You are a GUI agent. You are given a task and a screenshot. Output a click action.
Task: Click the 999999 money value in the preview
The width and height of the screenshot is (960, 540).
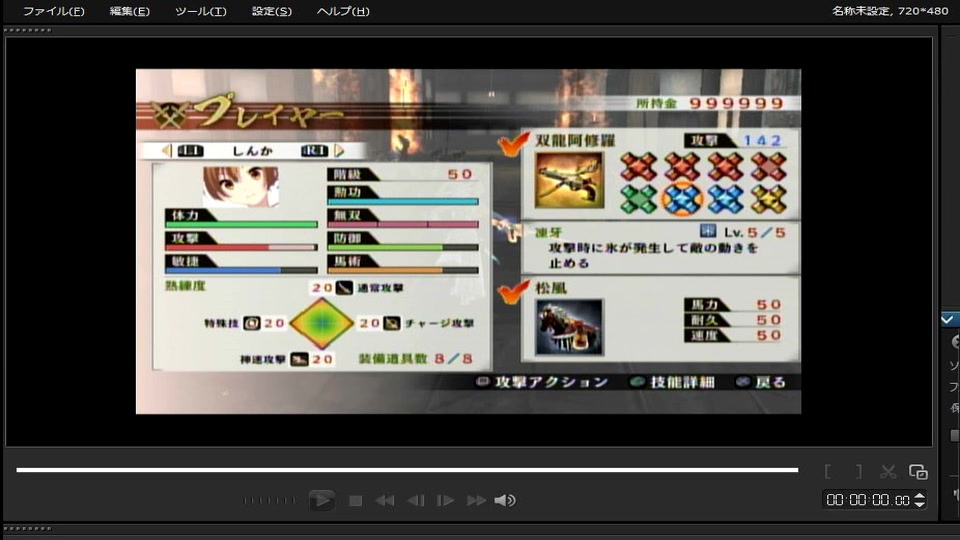coord(737,103)
